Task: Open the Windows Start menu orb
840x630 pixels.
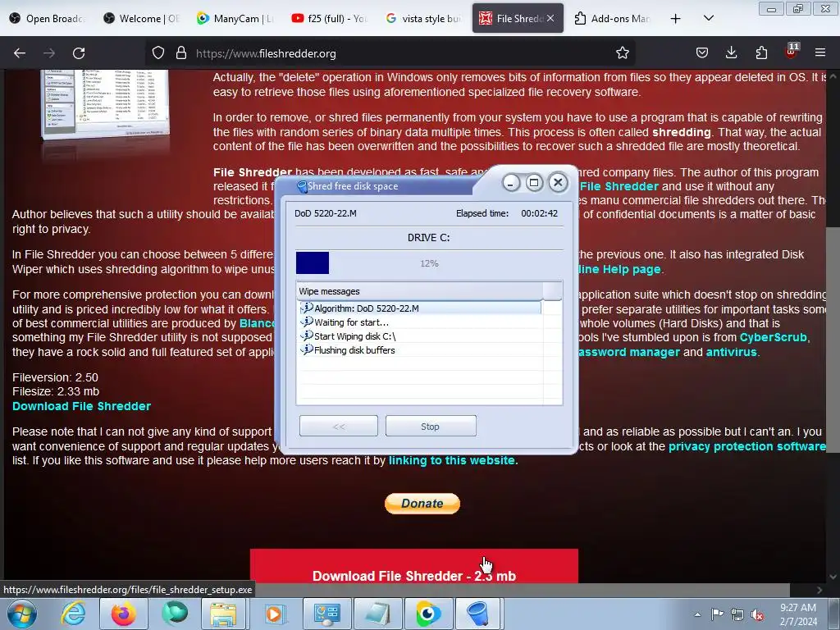Action: (x=21, y=614)
